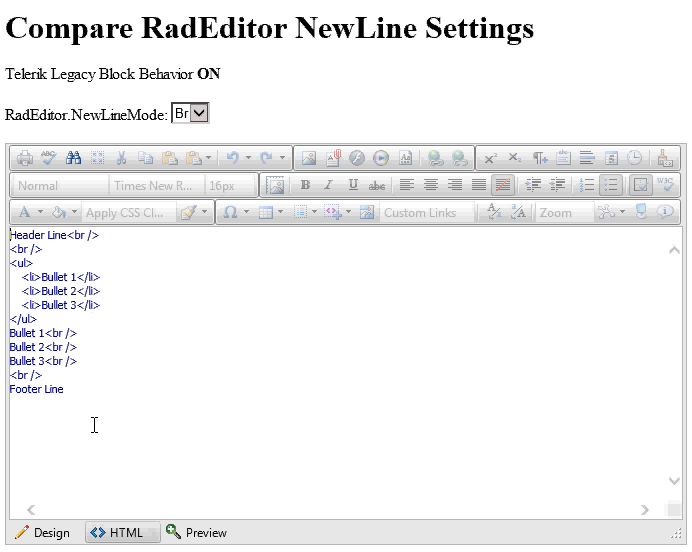Open the Undo history dropdown arrow

coord(248,158)
